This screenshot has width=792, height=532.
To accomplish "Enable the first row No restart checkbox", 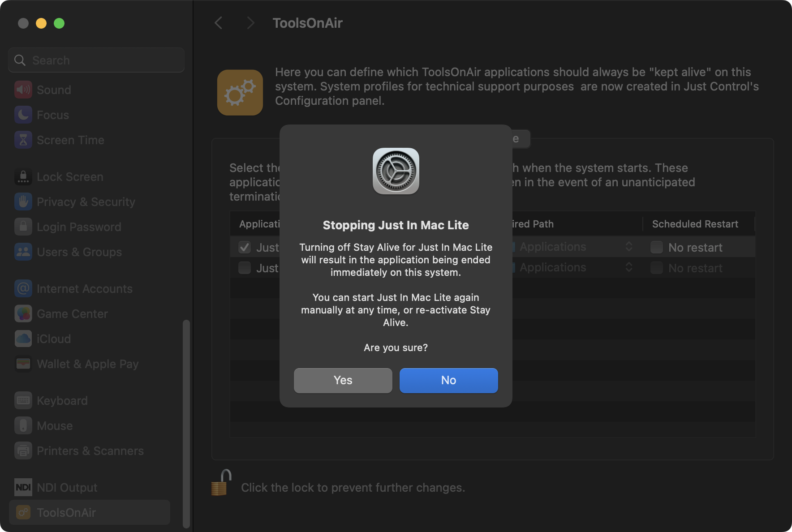I will (657, 247).
